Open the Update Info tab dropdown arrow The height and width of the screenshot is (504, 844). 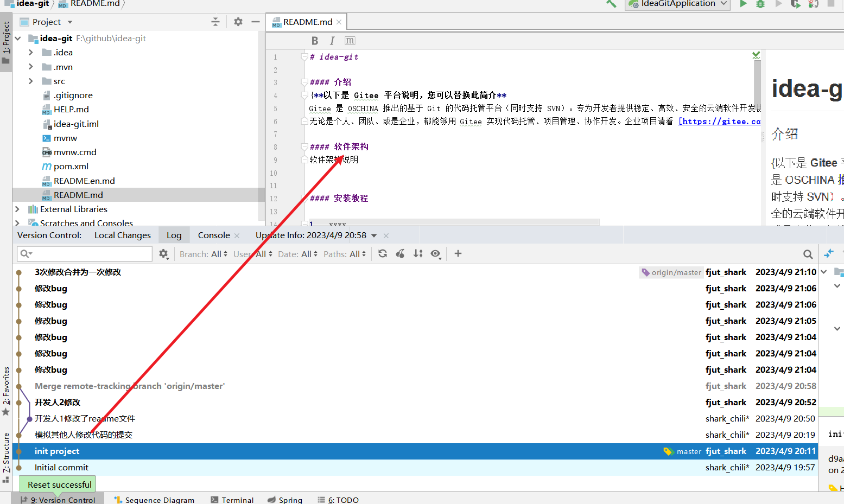[x=374, y=235]
